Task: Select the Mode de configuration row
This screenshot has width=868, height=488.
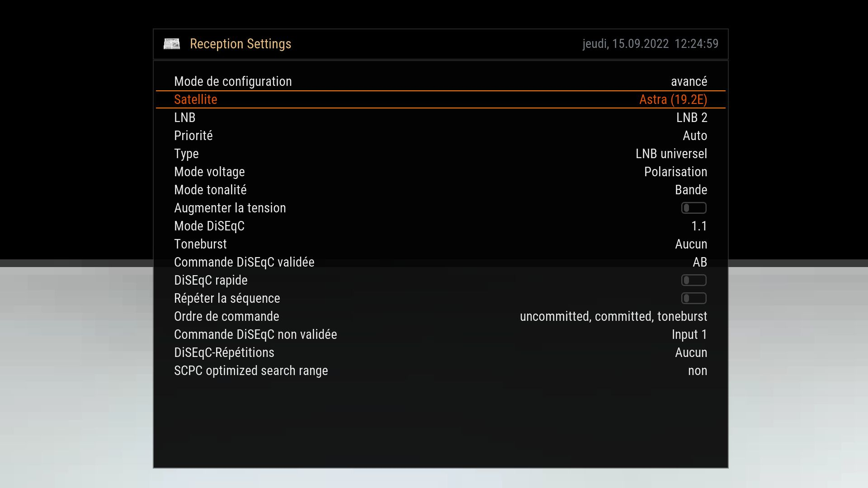Action: pyautogui.click(x=441, y=81)
